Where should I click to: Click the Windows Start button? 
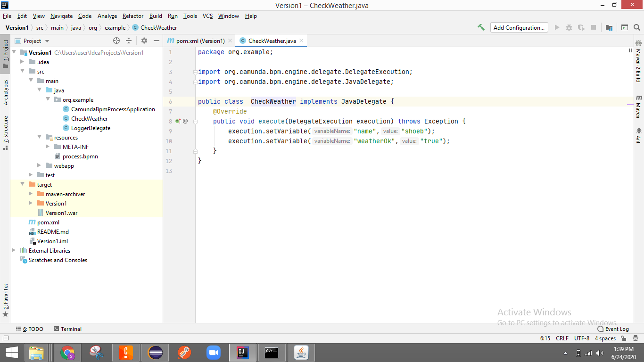pos(12,352)
